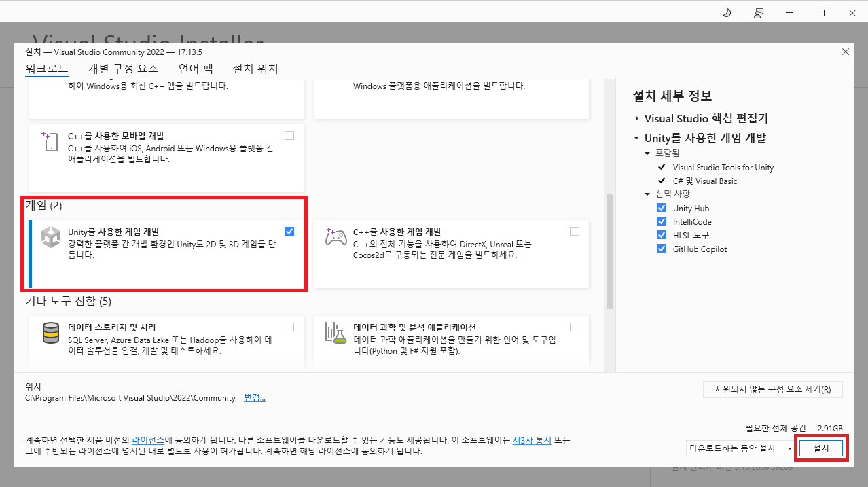
Task: Click the 설치 install button
Action: [x=821, y=448]
